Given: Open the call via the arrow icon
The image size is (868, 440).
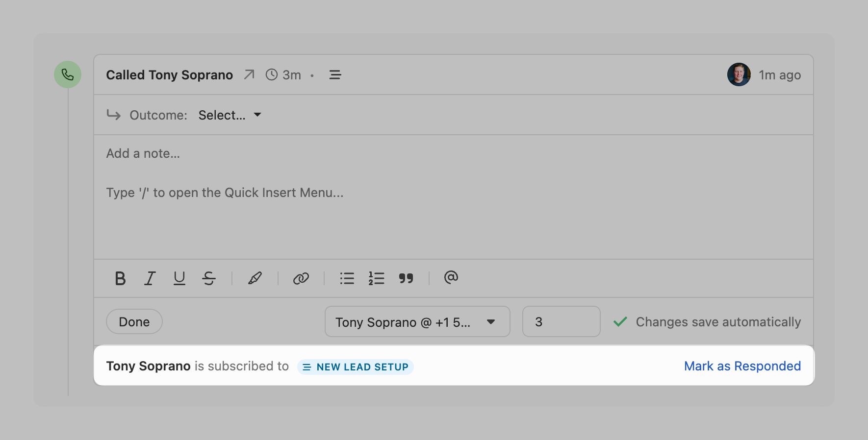Looking at the screenshot, I should [x=249, y=74].
